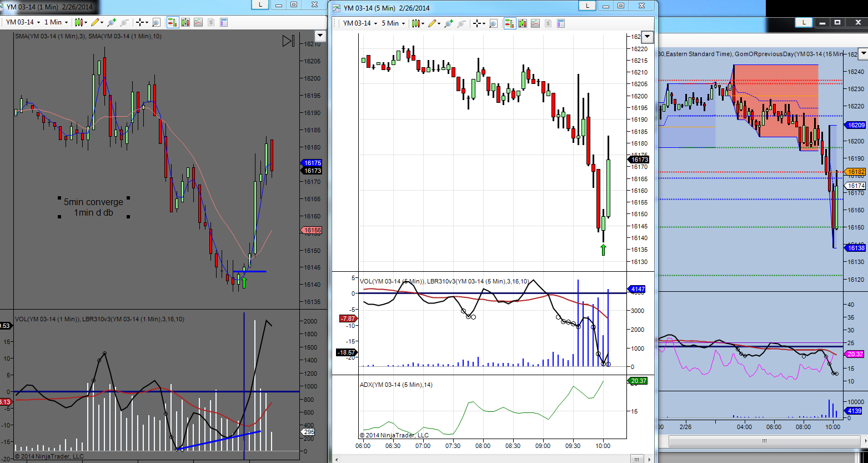Open Data Series icon in 5 Min window
Screen dimensions: 868x463
click(522, 23)
